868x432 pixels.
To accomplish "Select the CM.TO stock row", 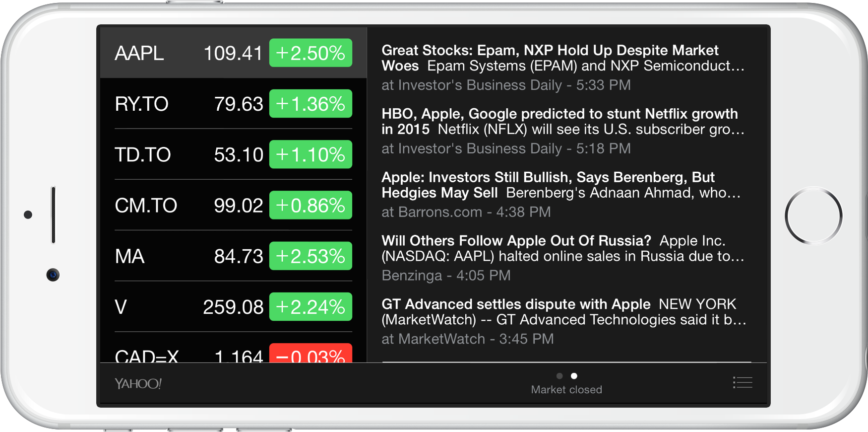I will 233,205.
